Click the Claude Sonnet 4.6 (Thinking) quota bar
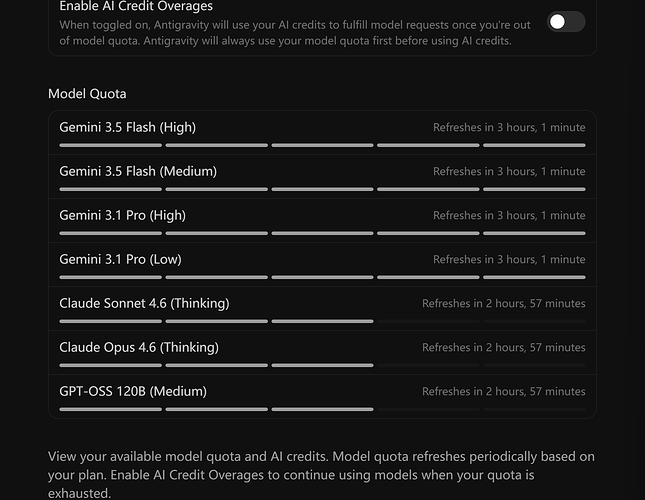645x500 pixels. [322, 321]
